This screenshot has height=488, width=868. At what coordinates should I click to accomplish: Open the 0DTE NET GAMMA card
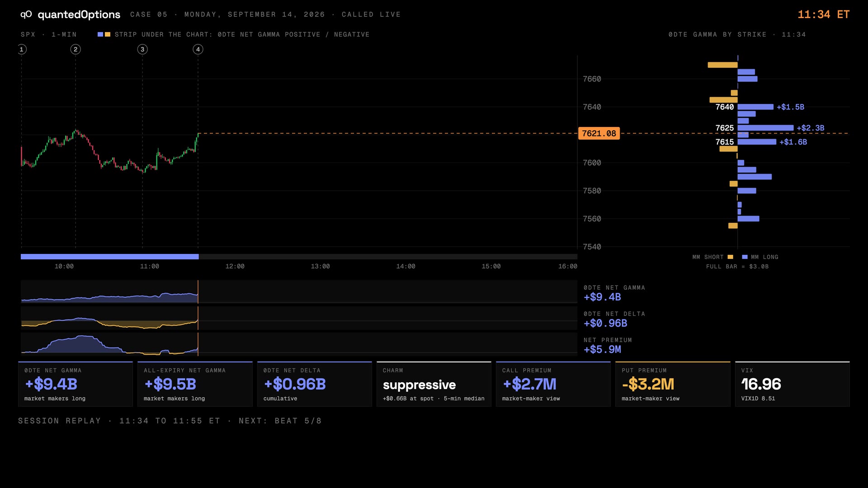pyautogui.click(x=75, y=384)
